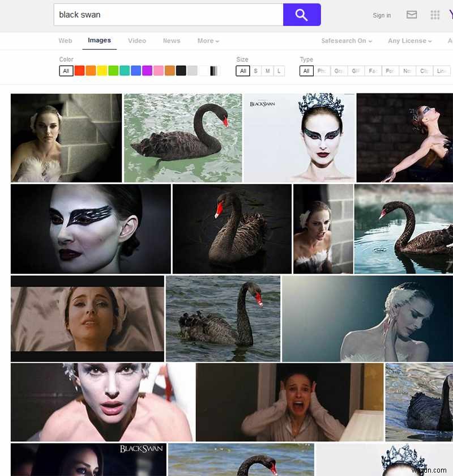Click the magnifying glass search icon
The height and width of the screenshot is (476, 453).
coord(301,14)
